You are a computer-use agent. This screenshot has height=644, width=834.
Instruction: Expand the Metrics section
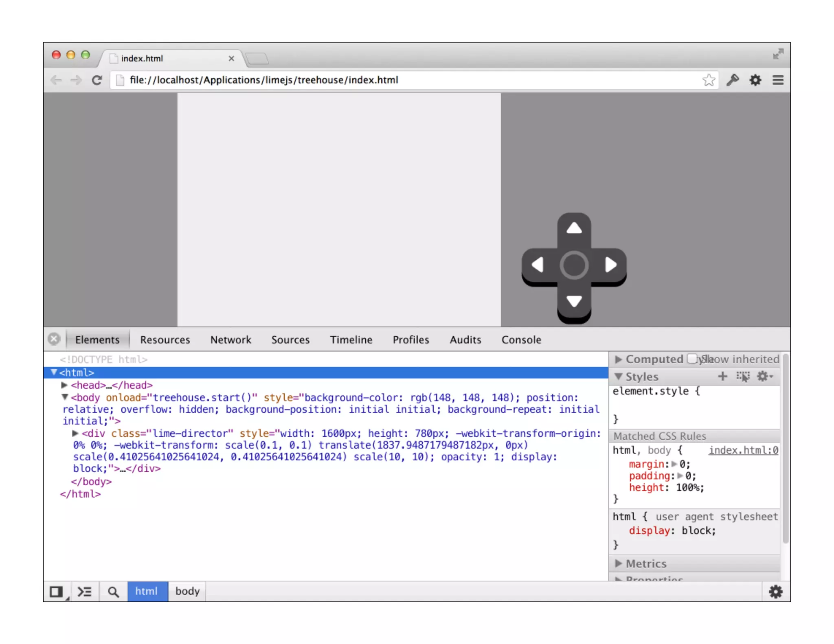(619, 563)
